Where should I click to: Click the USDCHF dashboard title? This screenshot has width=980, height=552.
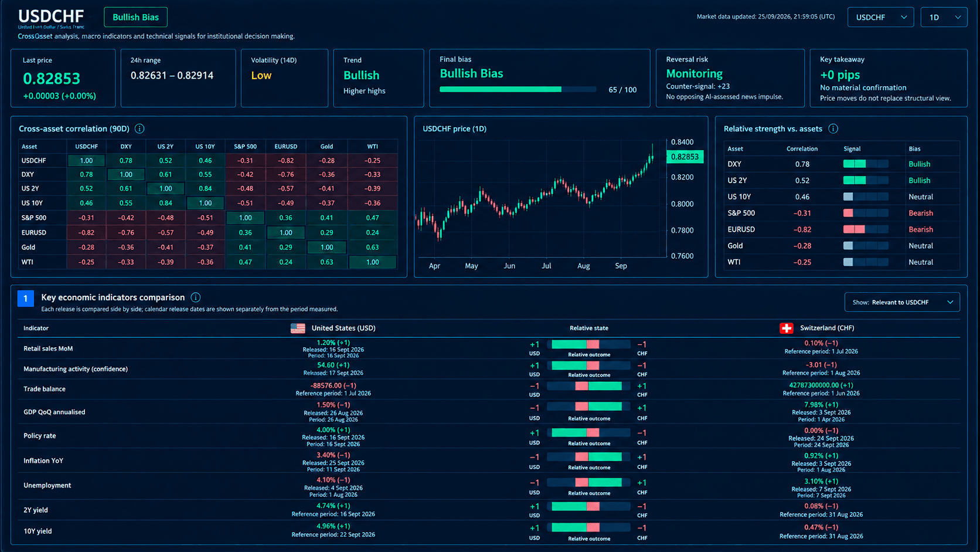point(51,16)
